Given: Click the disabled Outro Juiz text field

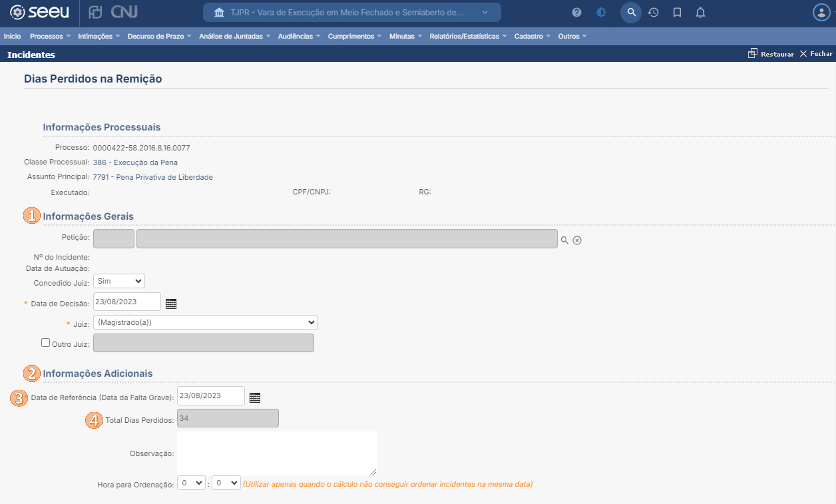Looking at the screenshot, I should click(204, 343).
